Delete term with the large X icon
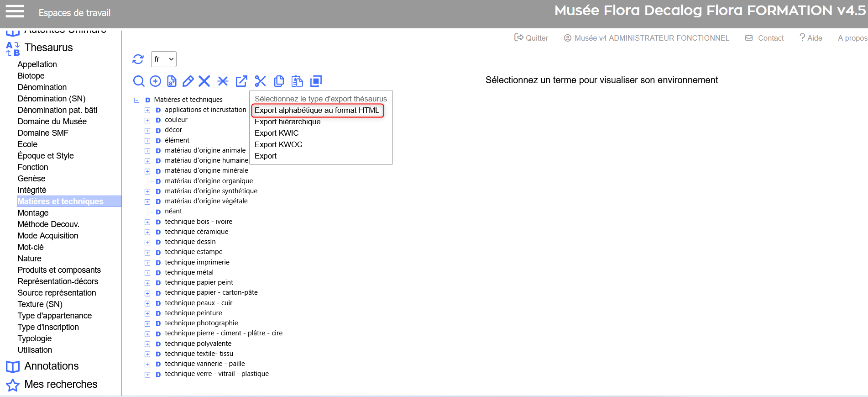868x397 pixels. [204, 81]
